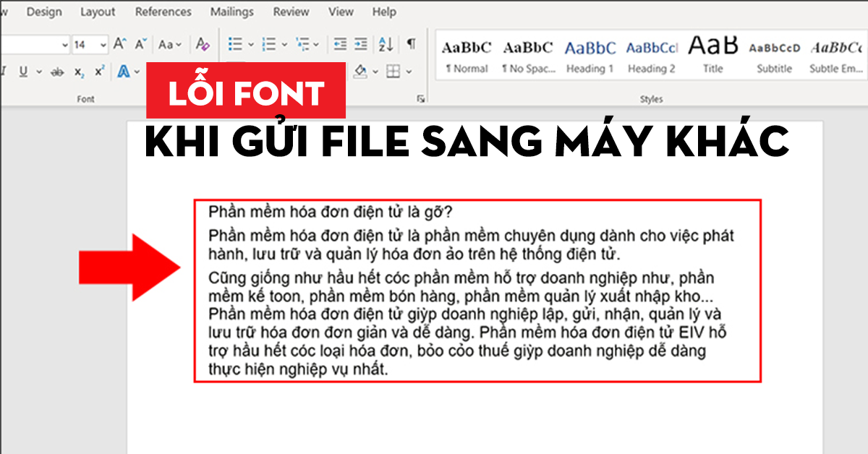Apply superscript formatting
Viewport: 868px width, 454px height.
point(101,71)
